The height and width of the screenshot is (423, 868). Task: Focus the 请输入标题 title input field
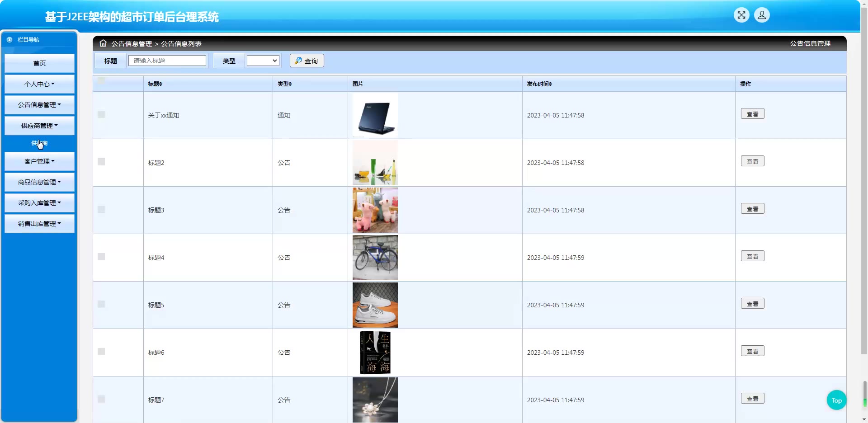(x=167, y=61)
